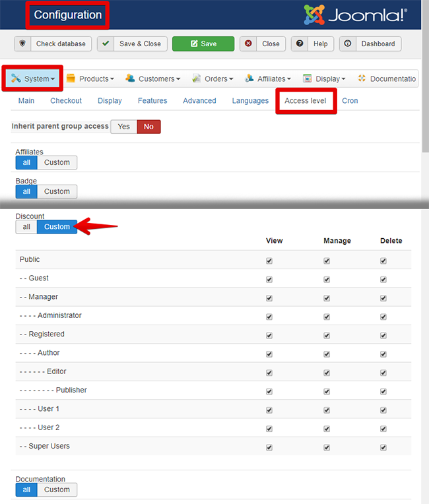Toggle Delete checkbox for Publisher
429x504 pixels.
click(x=383, y=391)
